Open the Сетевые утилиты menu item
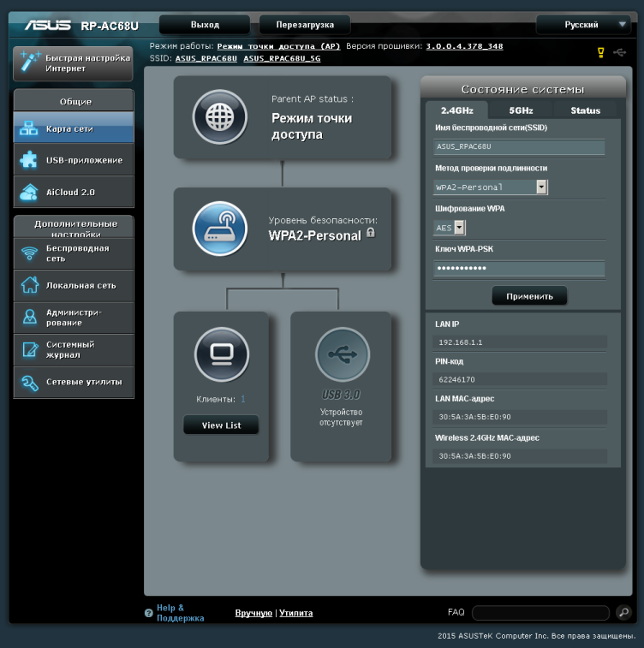The width and height of the screenshot is (644, 648). [x=74, y=383]
